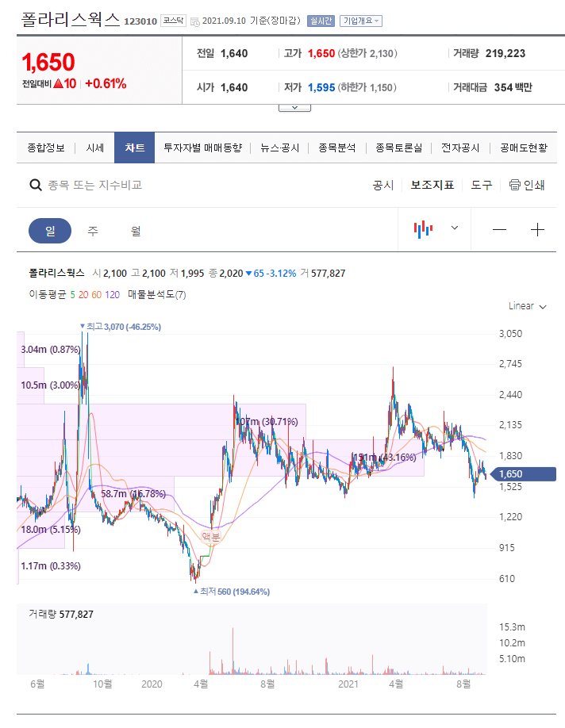Select the 차트 tab
This screenshot has width=565, height=728.
coord(134,148)
